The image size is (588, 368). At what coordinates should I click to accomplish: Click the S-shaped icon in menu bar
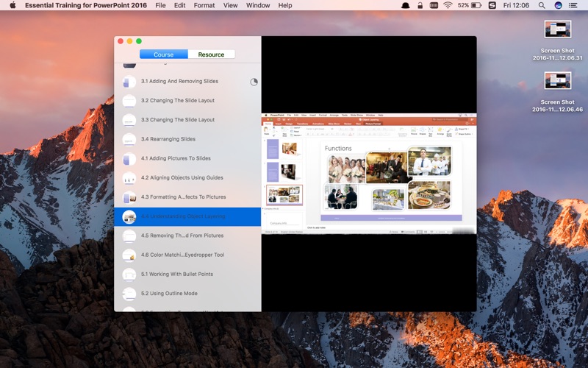(492, 5)
